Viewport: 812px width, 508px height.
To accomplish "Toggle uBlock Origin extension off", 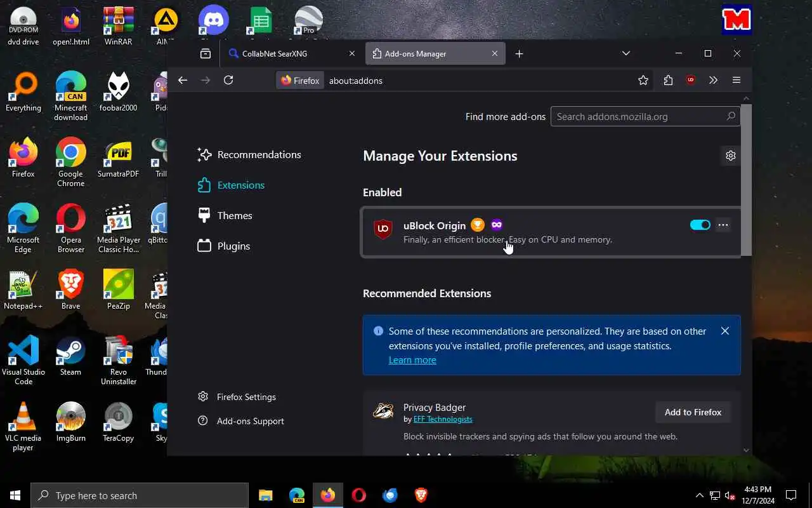I will pos(700,225).
